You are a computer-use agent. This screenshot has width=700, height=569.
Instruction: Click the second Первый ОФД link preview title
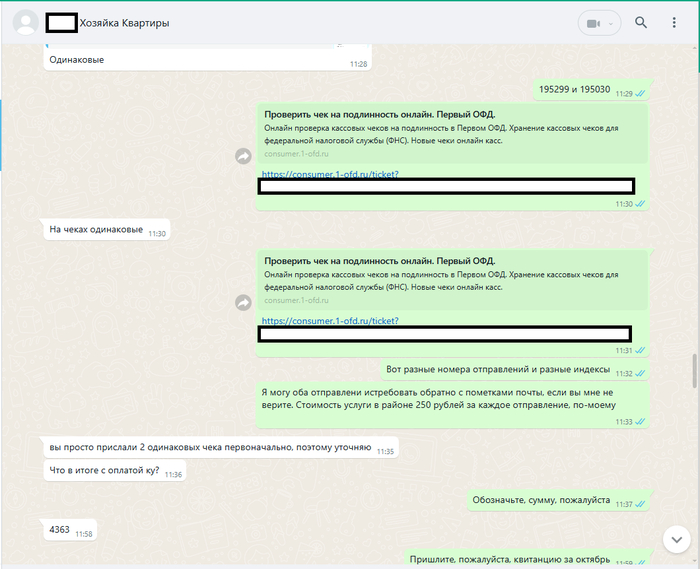tap(379, 261)
